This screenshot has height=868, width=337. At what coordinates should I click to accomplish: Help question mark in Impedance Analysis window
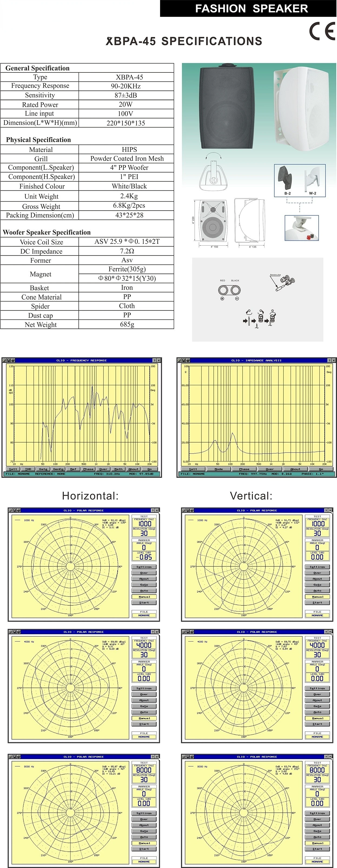tap(330, 360)
